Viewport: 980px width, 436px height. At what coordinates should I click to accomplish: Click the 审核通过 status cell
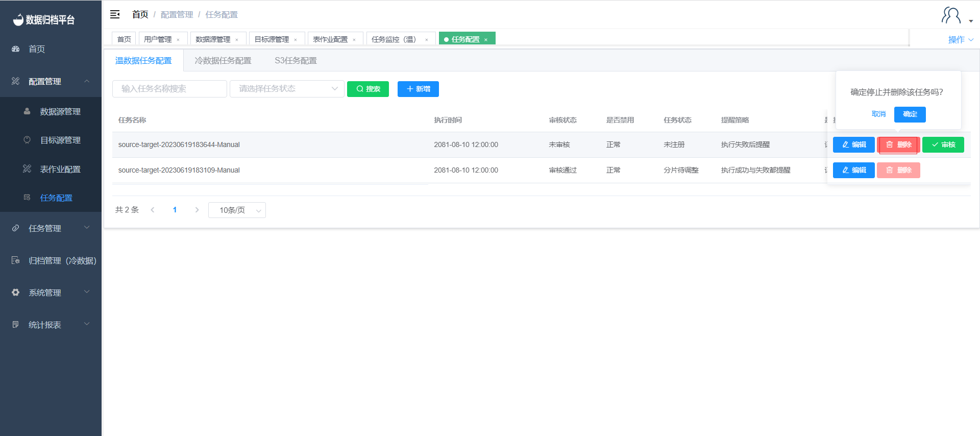coord(563,171)
